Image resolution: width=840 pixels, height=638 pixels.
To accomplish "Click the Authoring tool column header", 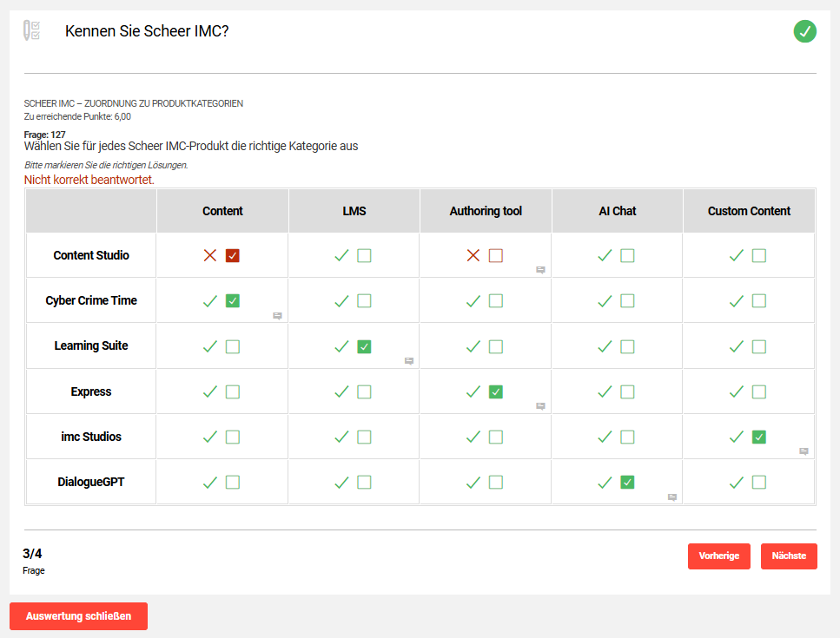I will click(x=486, y=211).
